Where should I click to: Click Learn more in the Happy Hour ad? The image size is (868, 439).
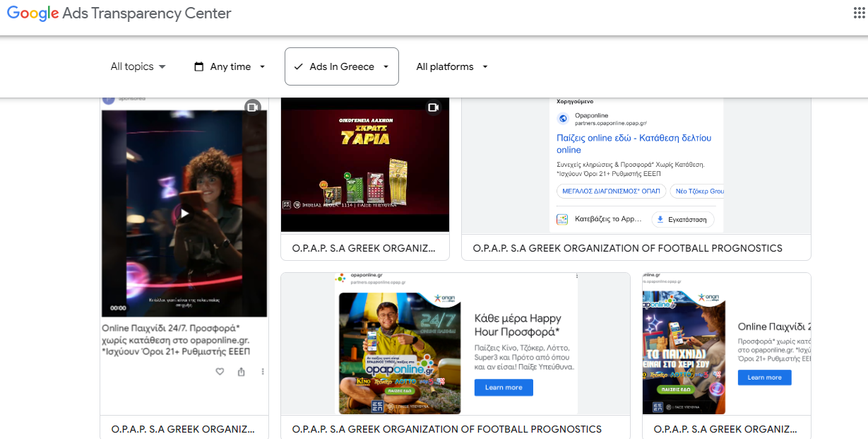coord(504,387)
